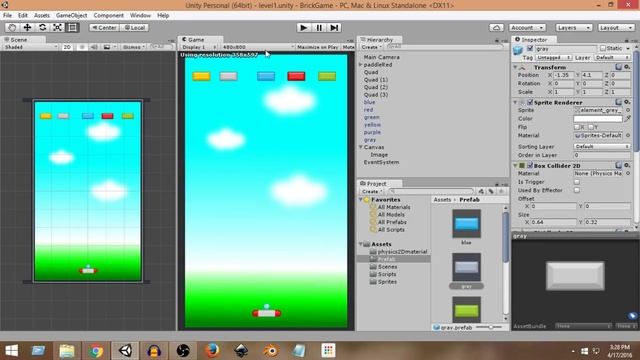Open the Shaded draw mode dropdown

31,47
